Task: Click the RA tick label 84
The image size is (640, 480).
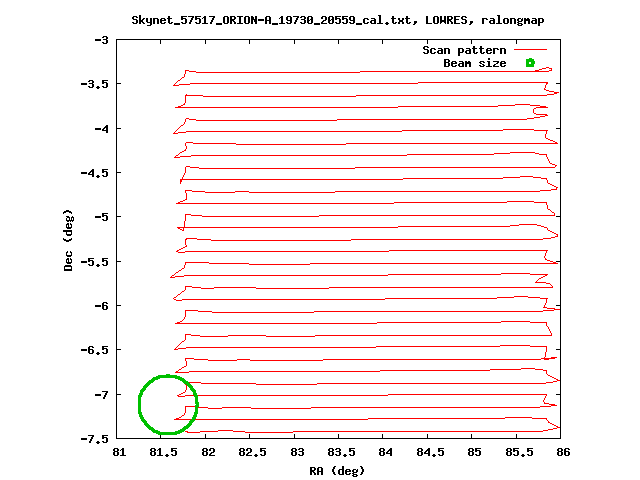Action: [386, 452]
